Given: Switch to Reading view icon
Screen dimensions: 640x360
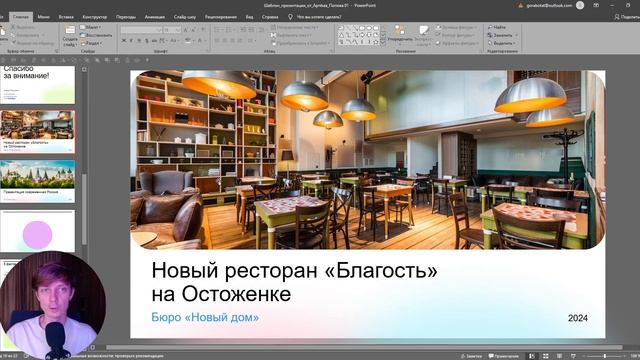Looking at the screenshot, I should point(560,356).
